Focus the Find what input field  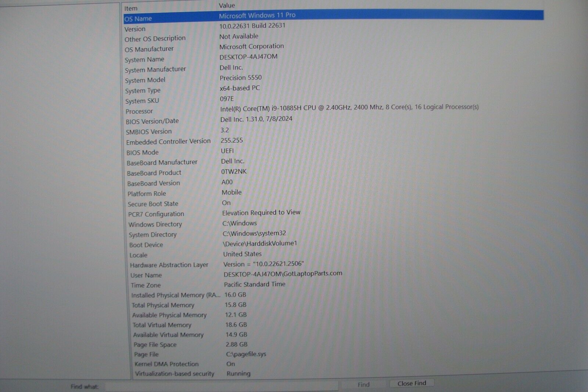click(x=222, y=386)
